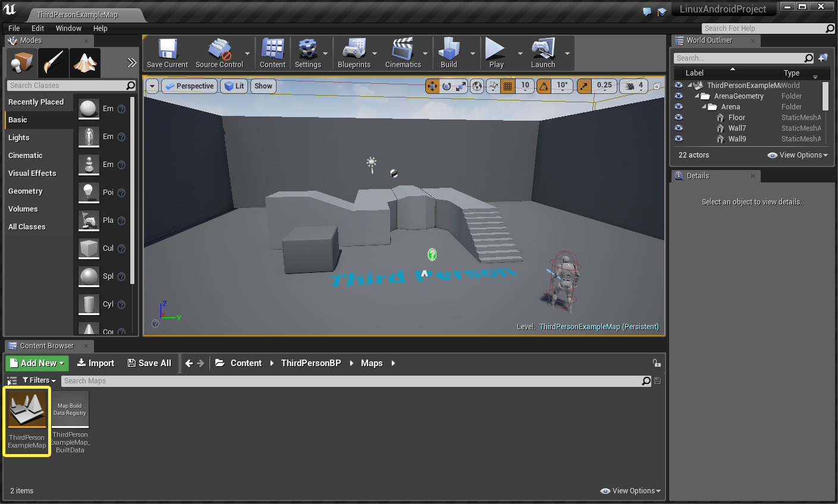
Task: Select the ThirdPersonExampleMap asset thumbnail
Action: 27,410
